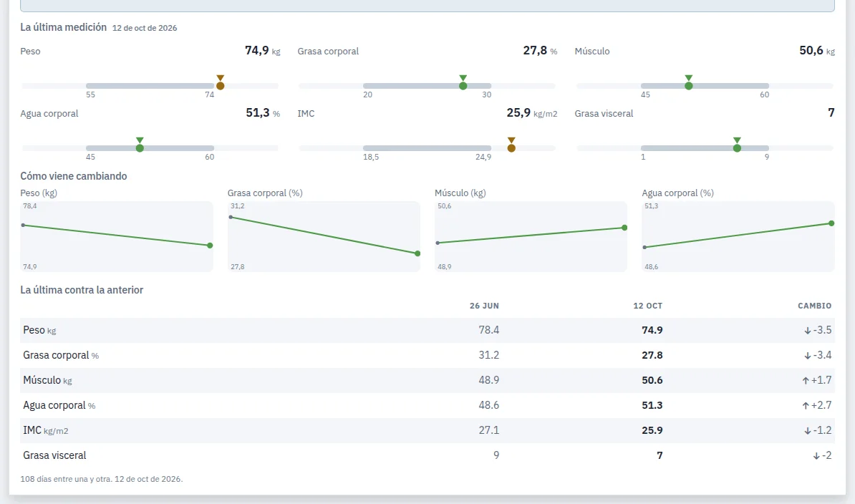Click the -3.5 change in the Peso row

click(x=818, y=330)
